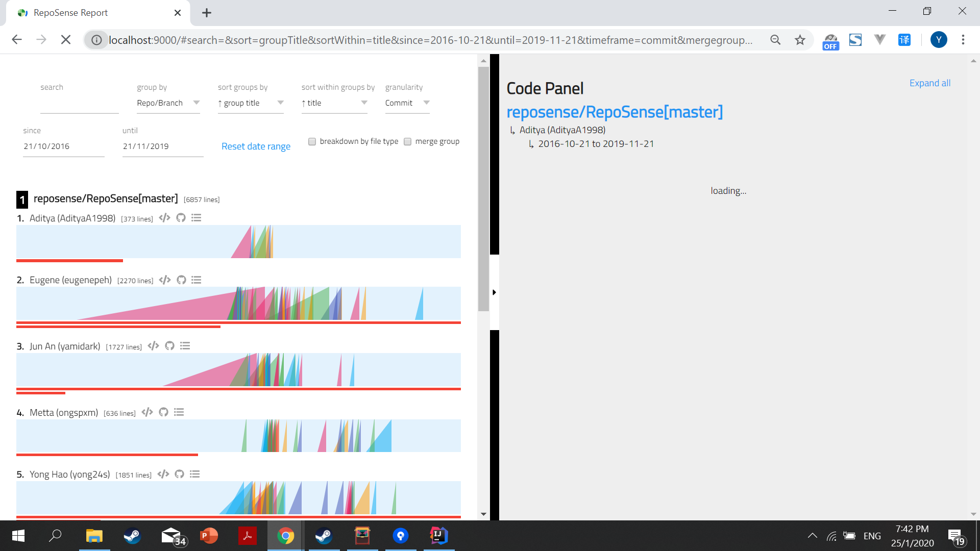
Task: Open Eugene's GitHub profile via octocat icon
Action: tap(181, 280)
